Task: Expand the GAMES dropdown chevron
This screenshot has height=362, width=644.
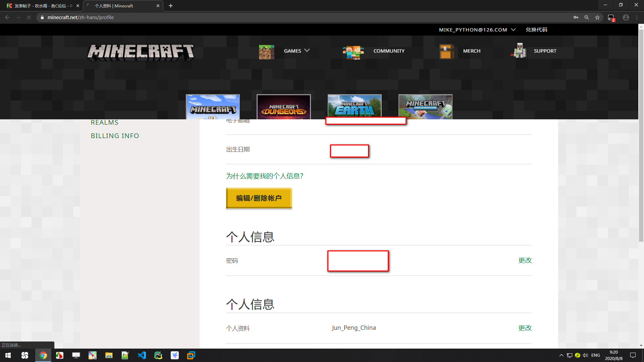Action: point(307,51)
